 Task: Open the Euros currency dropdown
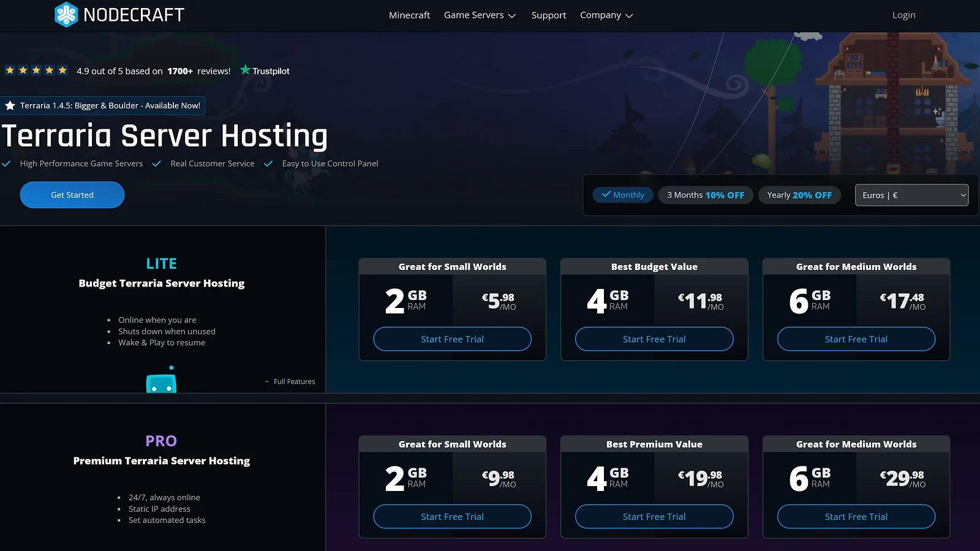911,195
